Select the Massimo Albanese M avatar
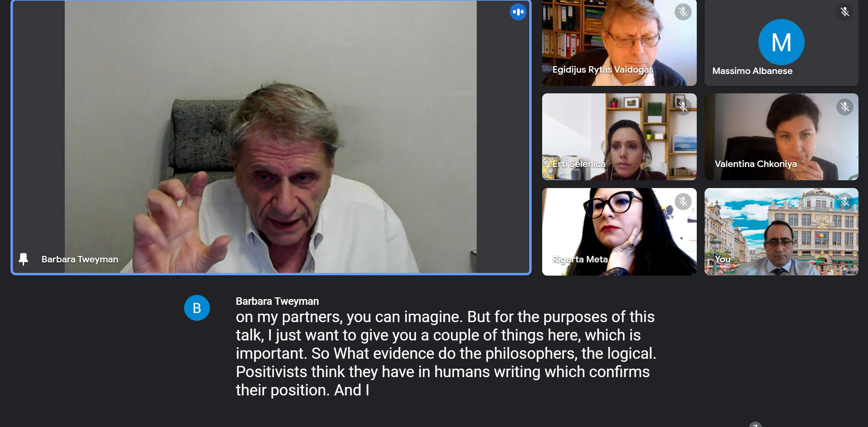 coord(781,42)
